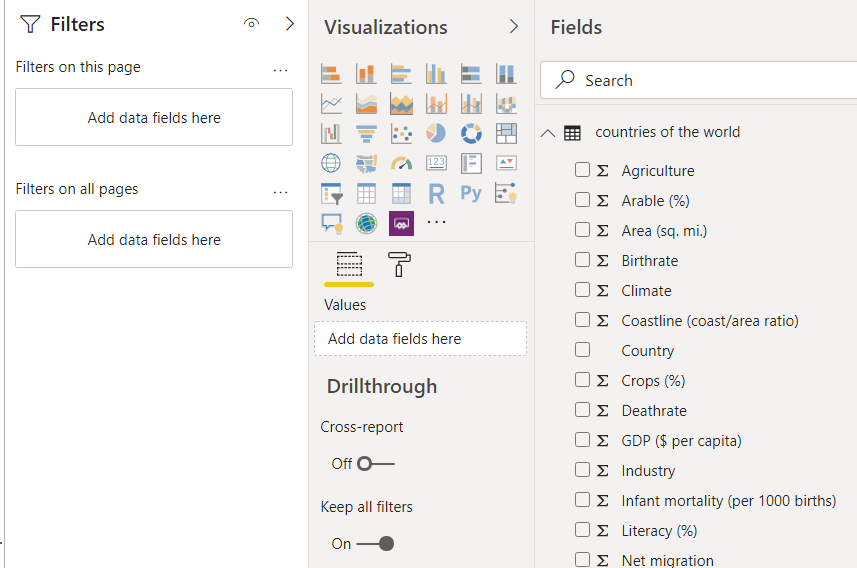Collapse the Filters pane with chevron
The image size is (857, 568).
tap(290, 24)
